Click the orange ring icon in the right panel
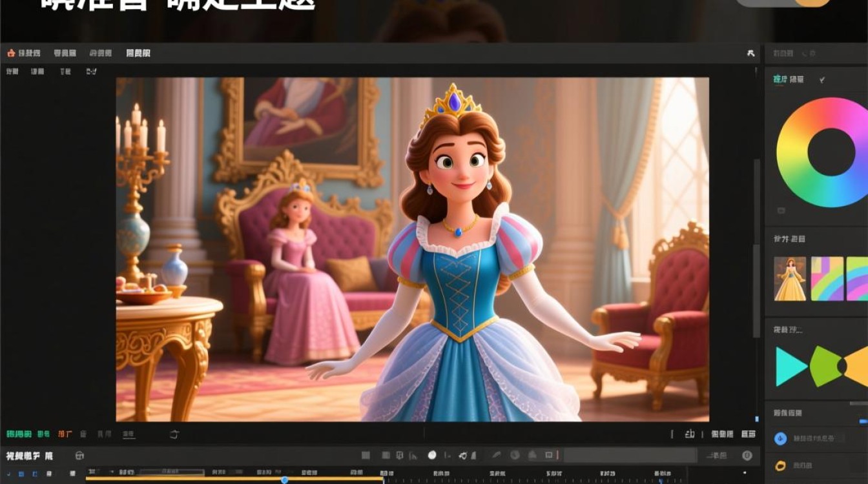Image resolution: width=868 pixels, height=484 pixels. [780, 465]
